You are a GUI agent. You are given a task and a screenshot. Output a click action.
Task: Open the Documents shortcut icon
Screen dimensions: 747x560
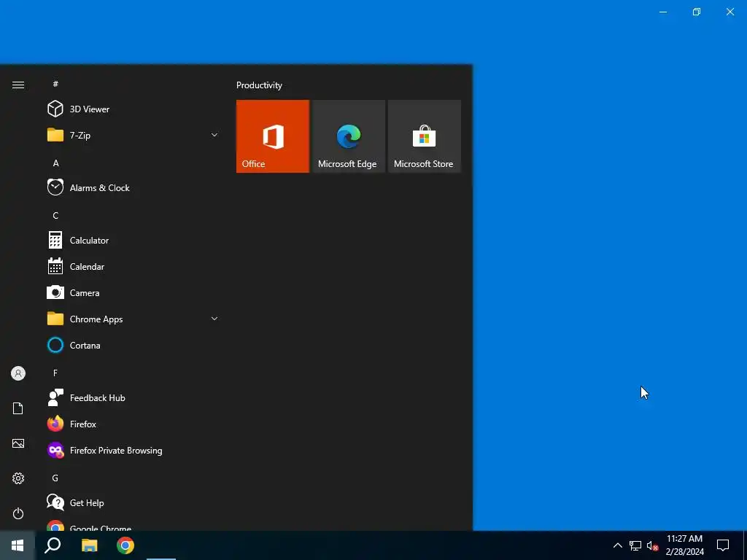point(18,408)
